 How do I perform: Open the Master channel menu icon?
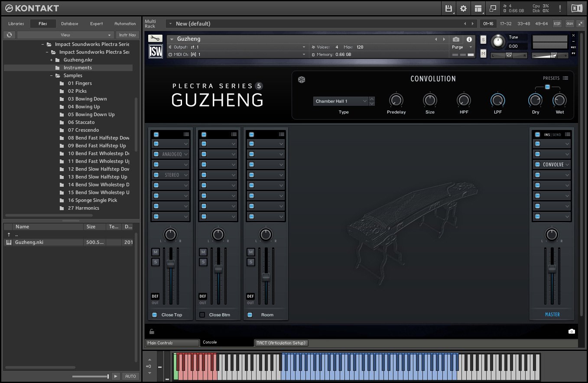click(567, 134)
